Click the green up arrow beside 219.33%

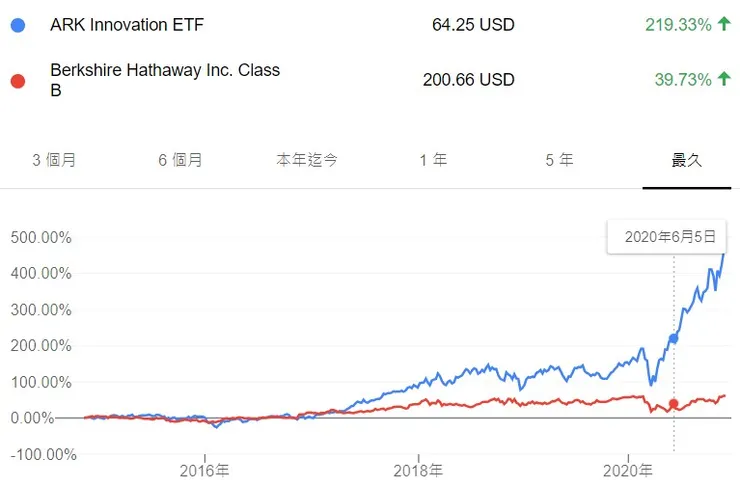tap(724, 24)
